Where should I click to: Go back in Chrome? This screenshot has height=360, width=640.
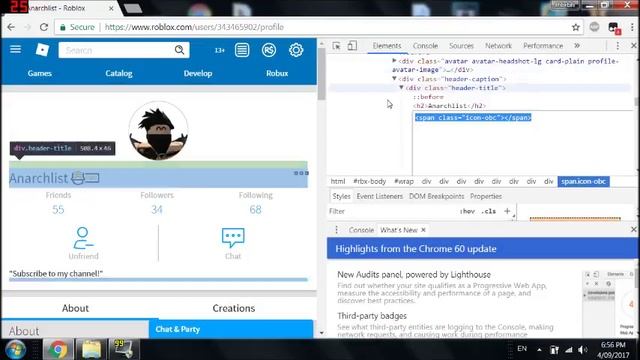(11, 27)
